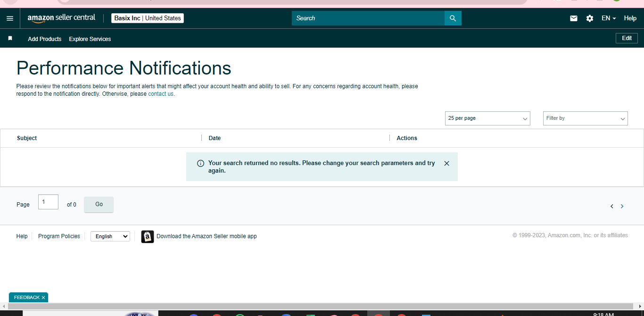
Task: Expand the 25 per page dropdown
Action: point(487,118)
